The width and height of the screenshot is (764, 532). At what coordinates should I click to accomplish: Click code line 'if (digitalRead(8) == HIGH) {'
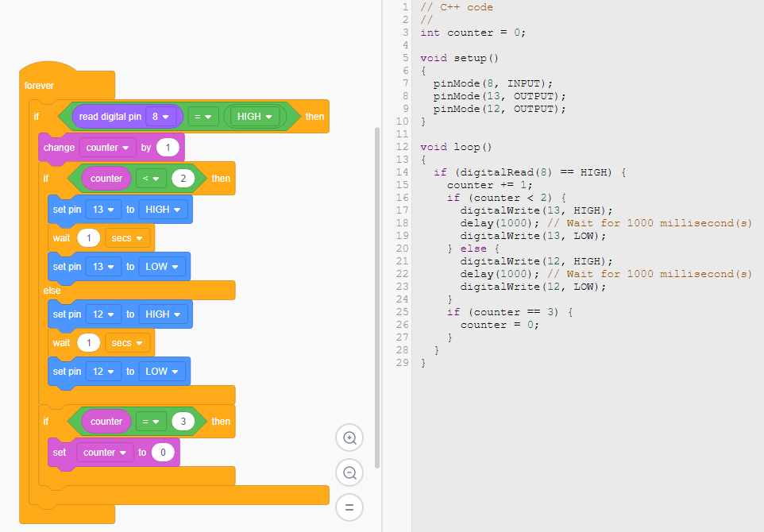pyautogui.click(x=531, y=172)
